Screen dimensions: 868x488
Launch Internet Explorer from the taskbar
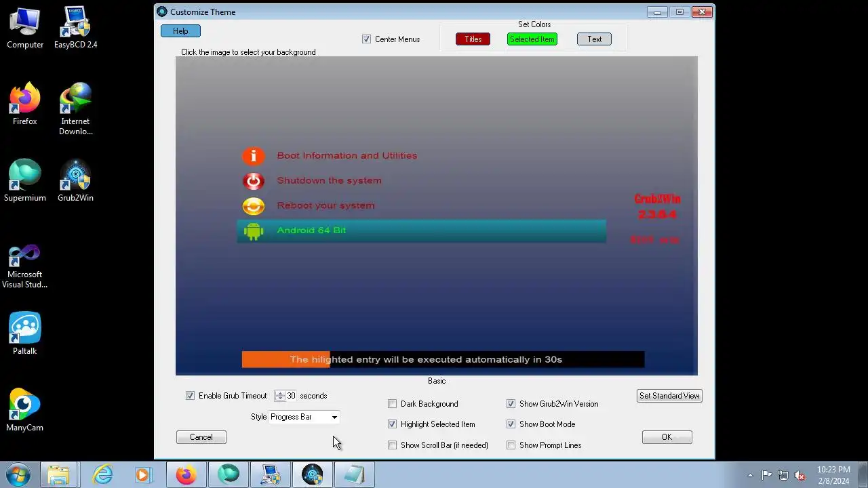coord(102,474)
